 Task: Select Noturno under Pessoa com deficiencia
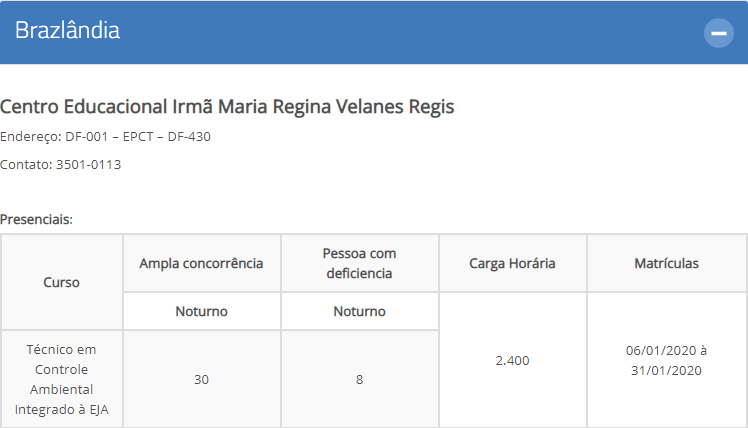pos(359,311)
